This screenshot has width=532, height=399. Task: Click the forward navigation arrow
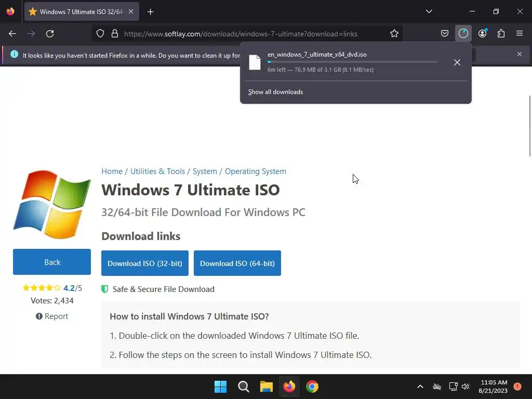31,34
